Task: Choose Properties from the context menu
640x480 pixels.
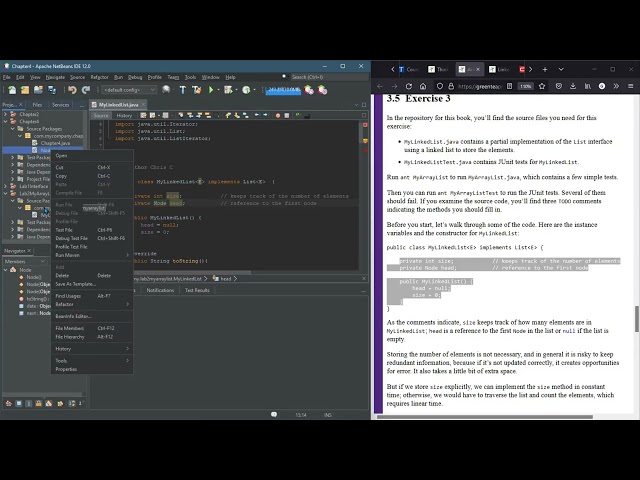Action: coord(92,369)
